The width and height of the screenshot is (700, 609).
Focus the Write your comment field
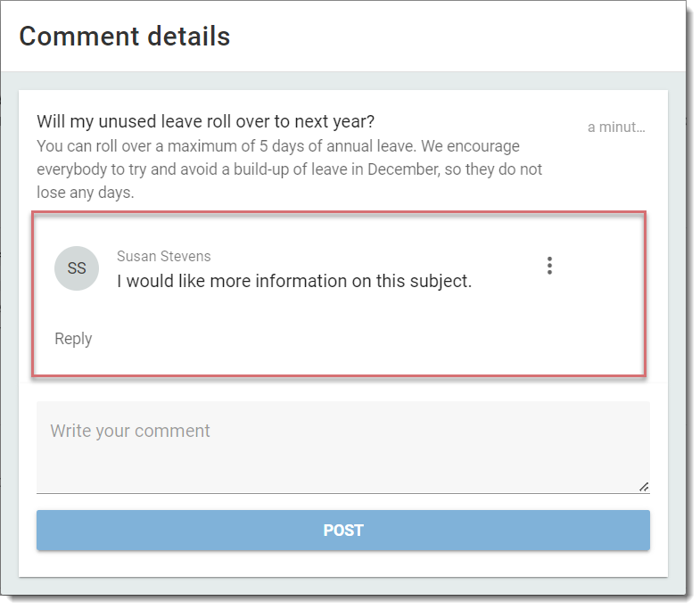[x=342, y=448]
